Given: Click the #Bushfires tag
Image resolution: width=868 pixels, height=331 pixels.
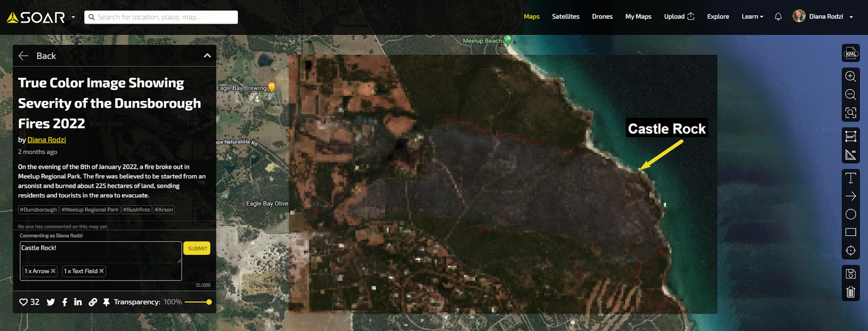Looking at the screenshot, I should coord(136,210).
